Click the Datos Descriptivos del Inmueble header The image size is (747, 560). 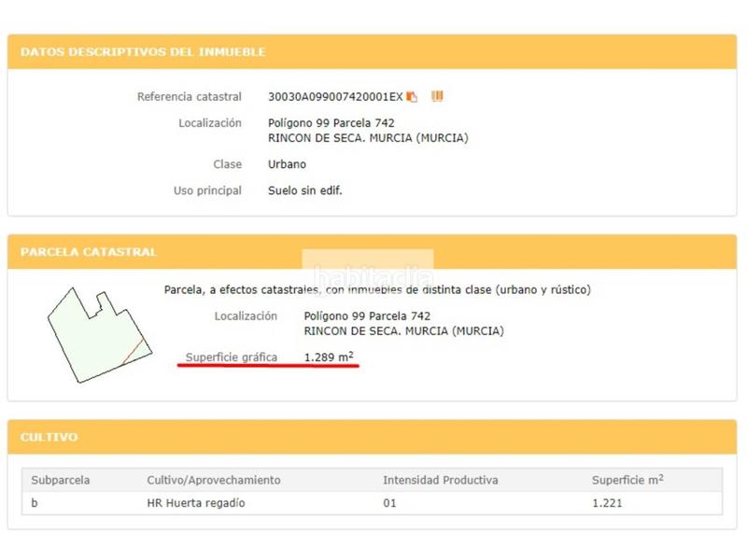[143, 51]
